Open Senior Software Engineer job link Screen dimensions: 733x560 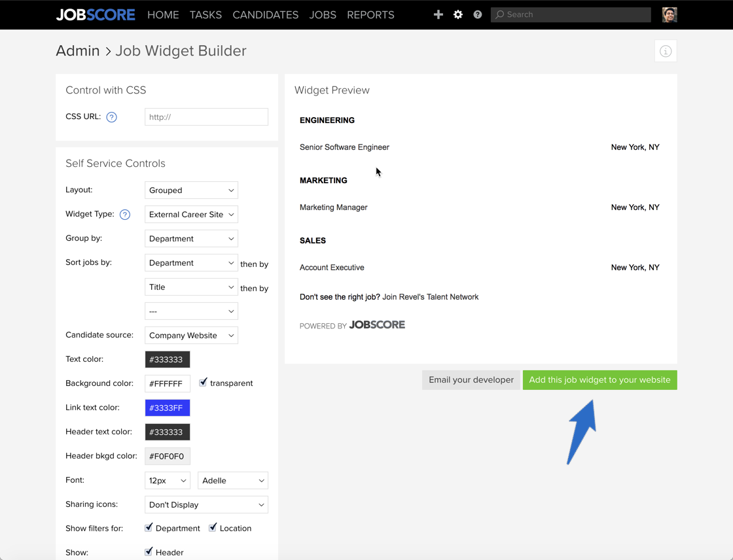pyautogui.click(x=344, y=147)
